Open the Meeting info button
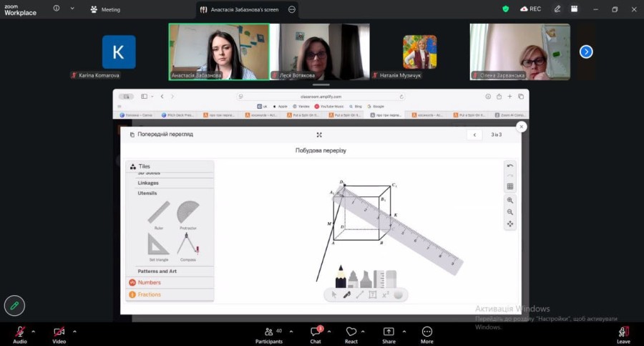The height and width of the screenshot is (346, 644). pyautogui.click(x=57, y=8)
